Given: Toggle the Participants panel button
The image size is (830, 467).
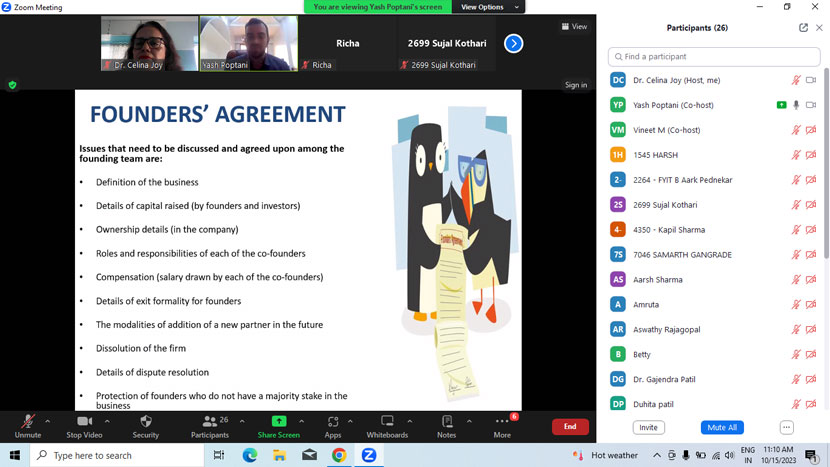Looking at the screenshot, I should pos(209,422).
